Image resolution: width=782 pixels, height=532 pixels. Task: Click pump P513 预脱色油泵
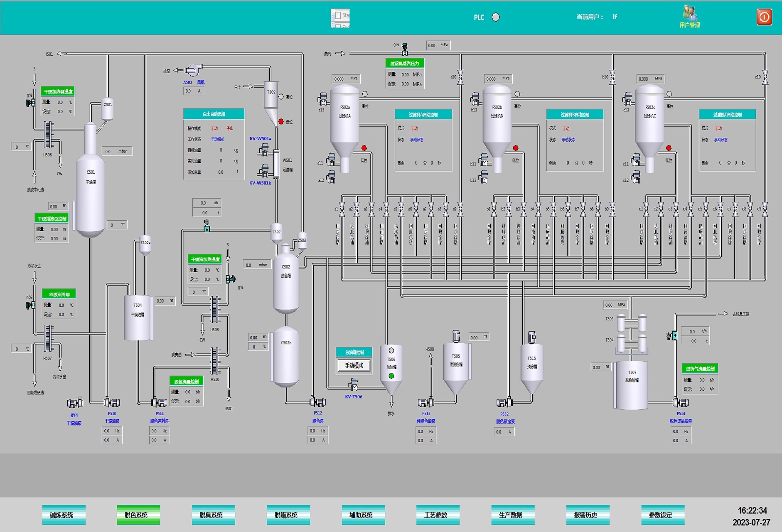pos(426,402)
